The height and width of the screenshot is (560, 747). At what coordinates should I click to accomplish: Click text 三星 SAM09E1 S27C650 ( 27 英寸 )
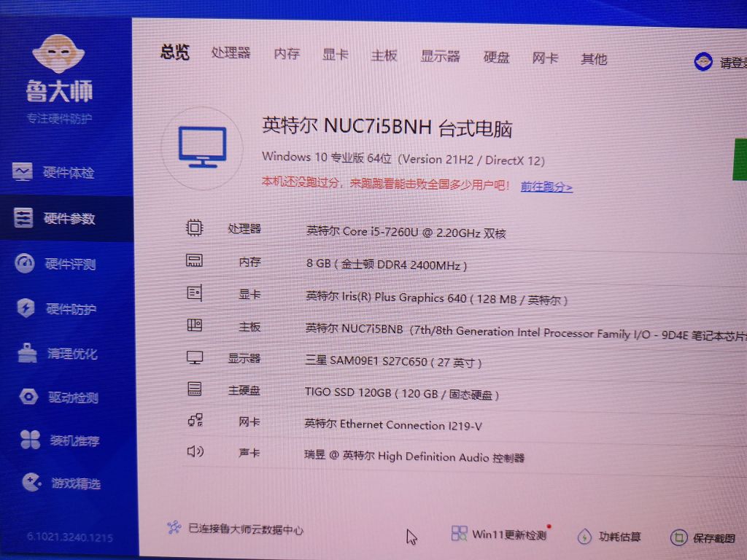click(x=393, y=362)
